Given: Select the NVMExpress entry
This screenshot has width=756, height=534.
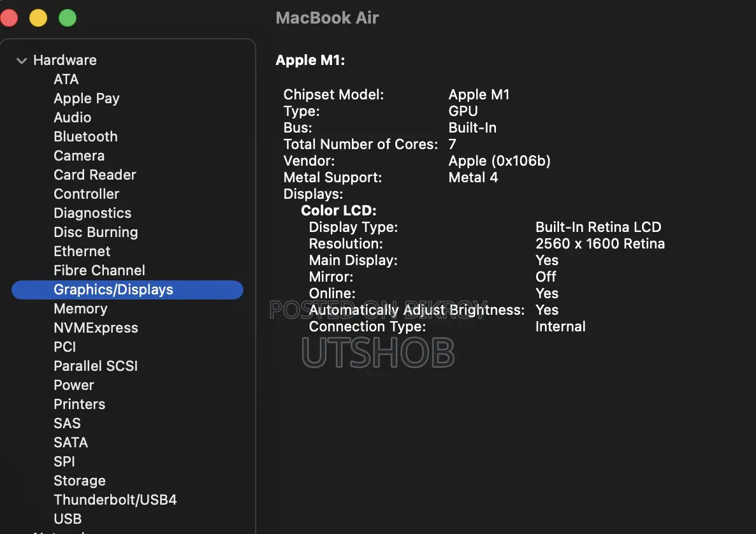Looking at the screenshot, I should 96,328.
